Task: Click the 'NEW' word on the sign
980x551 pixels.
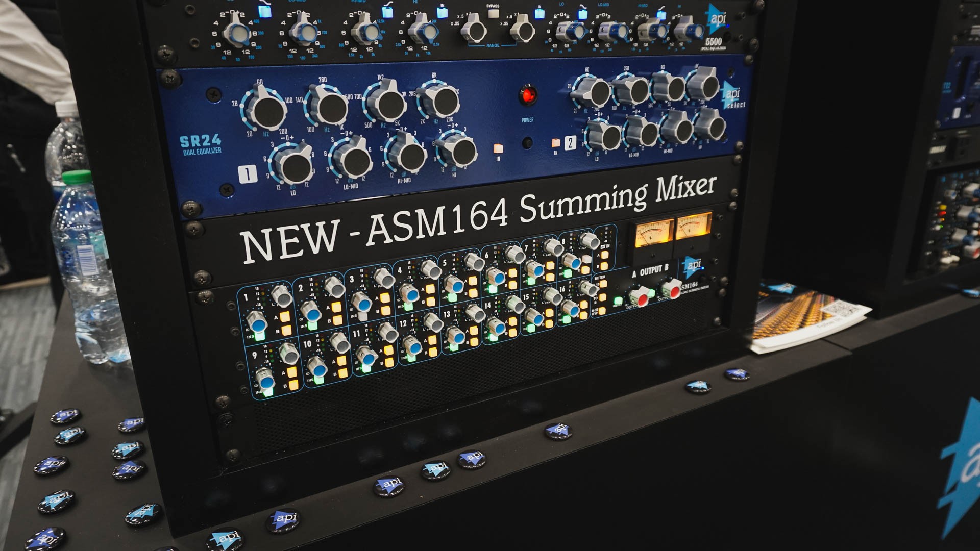Action: click(x=290, y=241)
